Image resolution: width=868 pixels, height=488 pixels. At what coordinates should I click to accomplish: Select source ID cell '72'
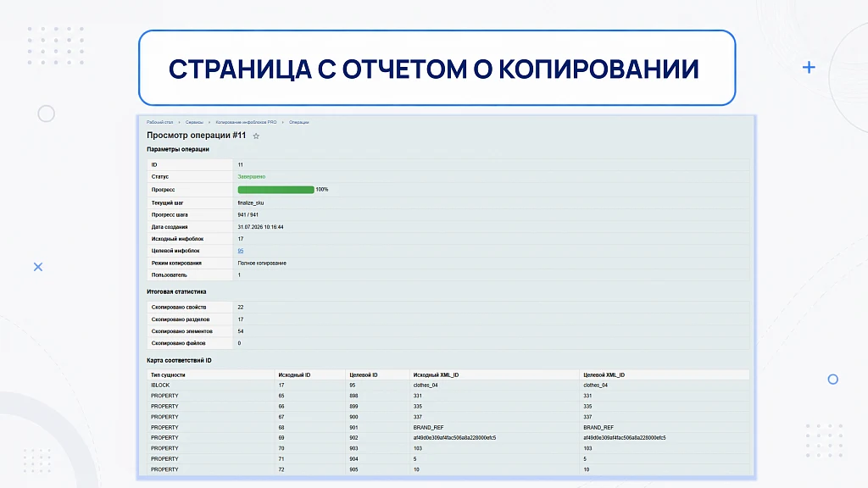(x=281, y=469)
